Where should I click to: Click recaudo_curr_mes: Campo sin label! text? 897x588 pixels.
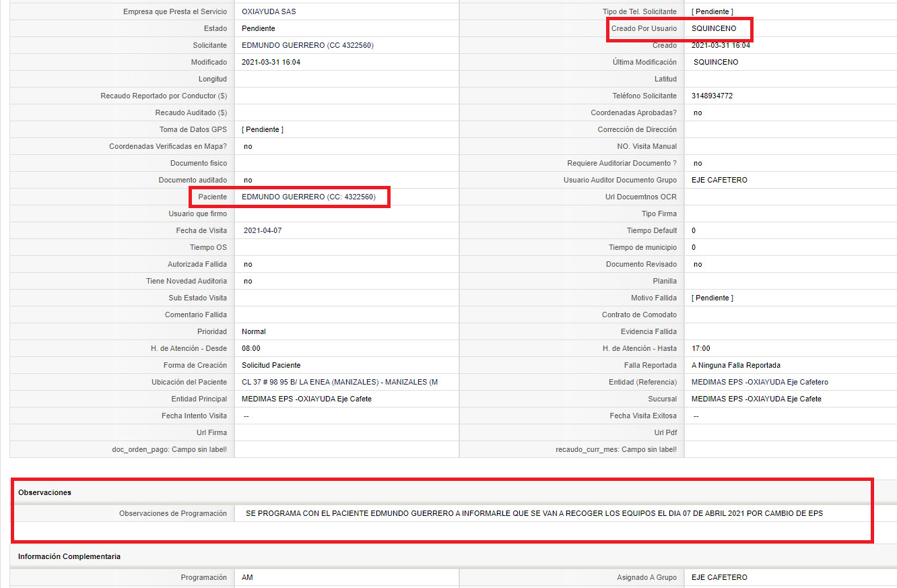(616, 449)
